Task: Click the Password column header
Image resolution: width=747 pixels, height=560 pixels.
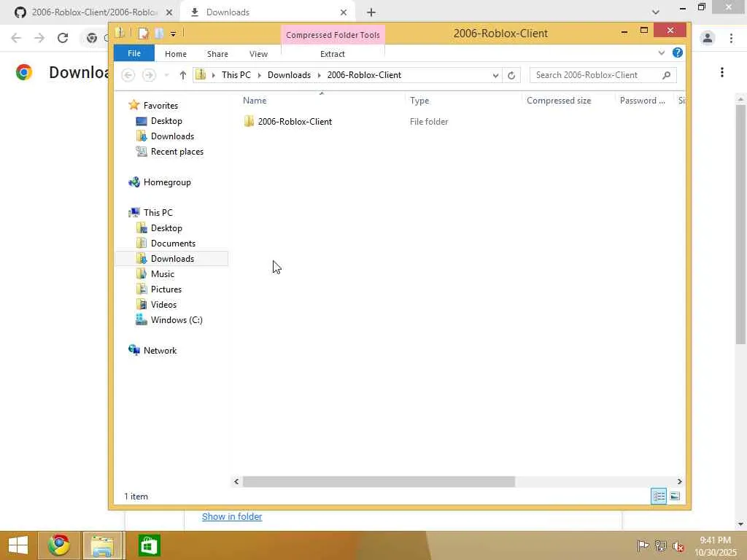Action: 643,101
